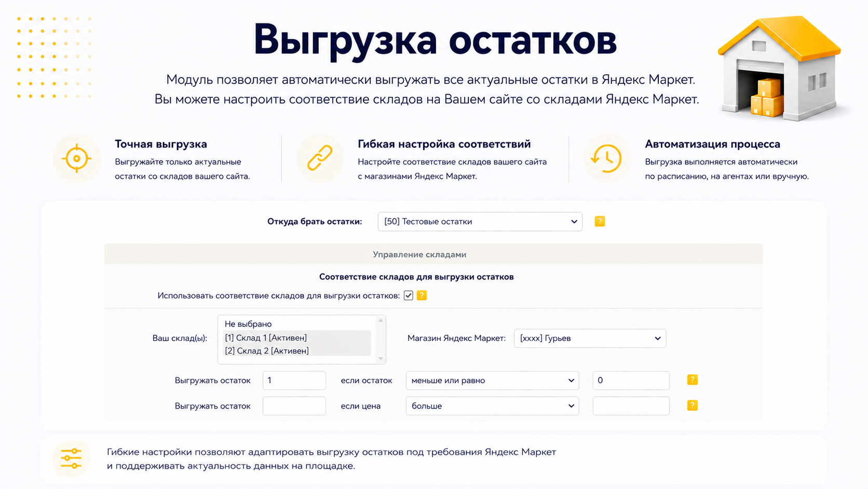Click 'если цена' label

[361, 406]
